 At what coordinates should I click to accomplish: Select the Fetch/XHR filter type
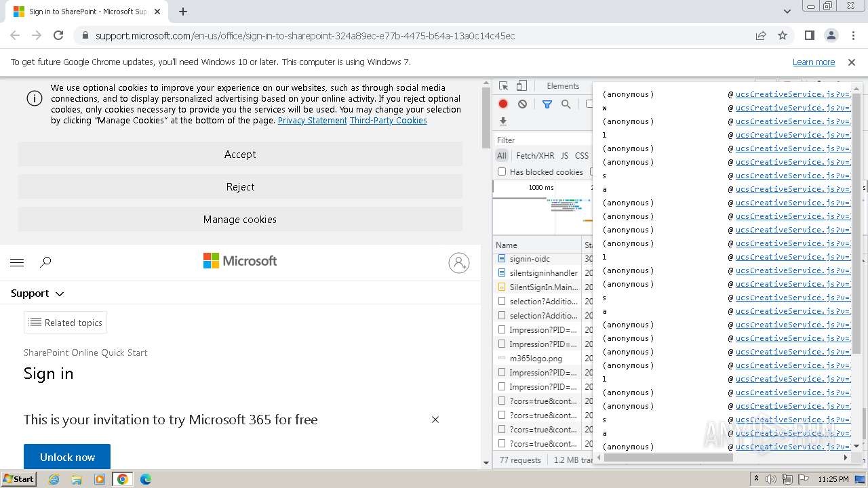click(x=535, y=156)
